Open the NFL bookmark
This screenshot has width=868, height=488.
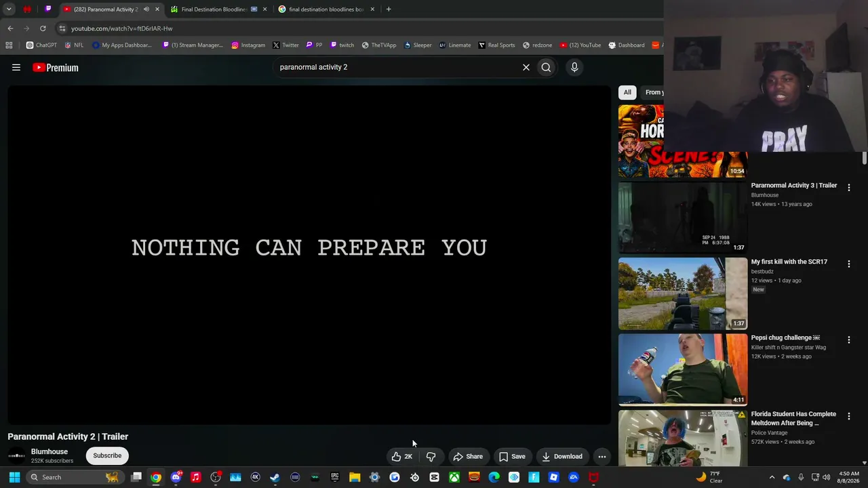(74, 45)
